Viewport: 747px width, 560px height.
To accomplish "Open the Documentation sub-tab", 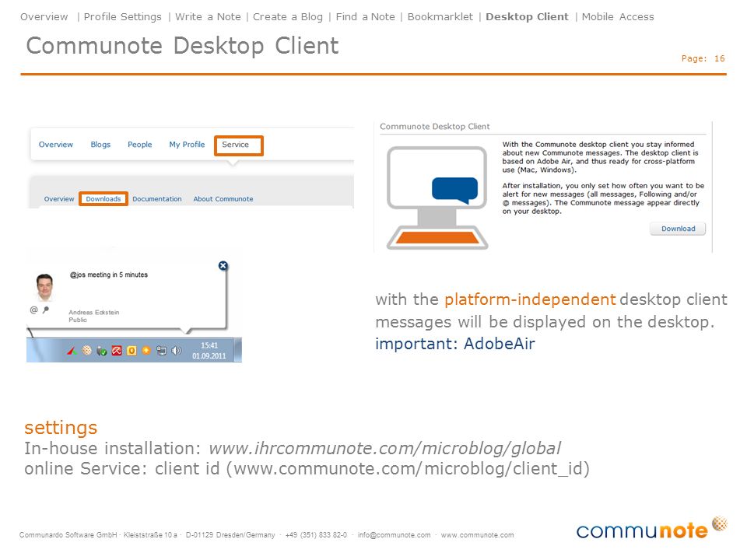I will (x=157, y=199).
